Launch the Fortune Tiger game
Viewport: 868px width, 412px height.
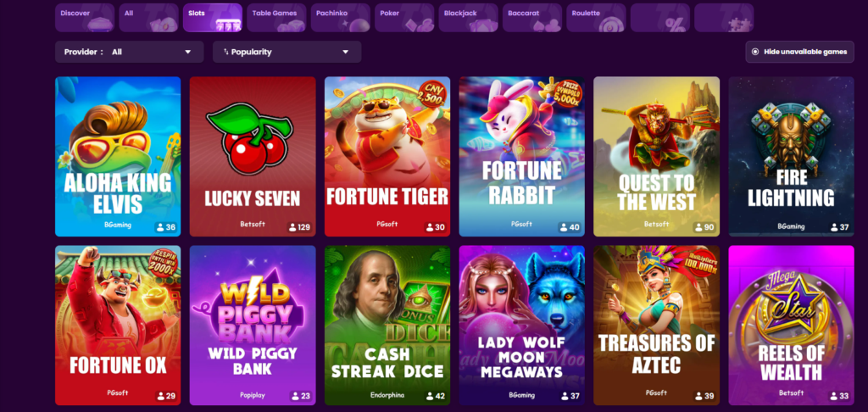coord(387,157)
